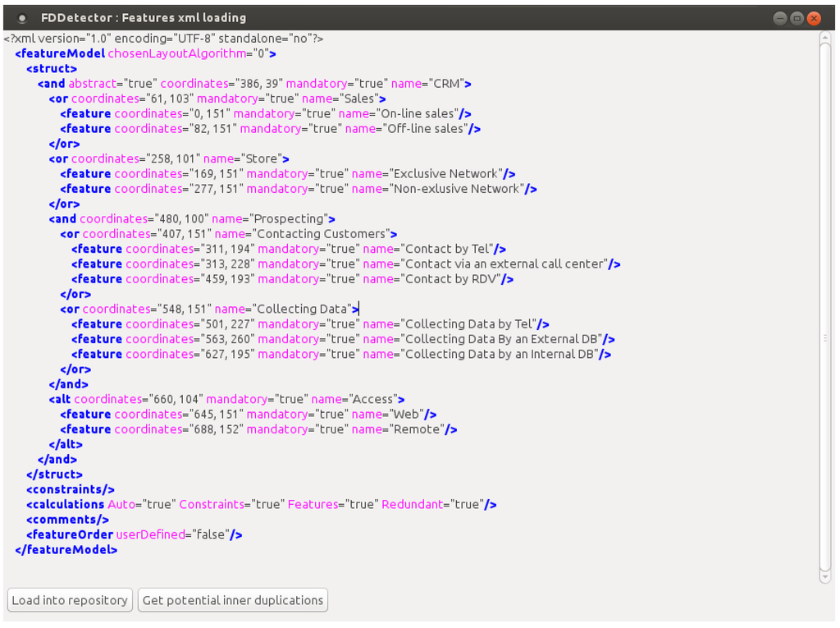The image size is (840, 628).
Task: Place cursor on the featureModel opening tag
Action: 61,53
